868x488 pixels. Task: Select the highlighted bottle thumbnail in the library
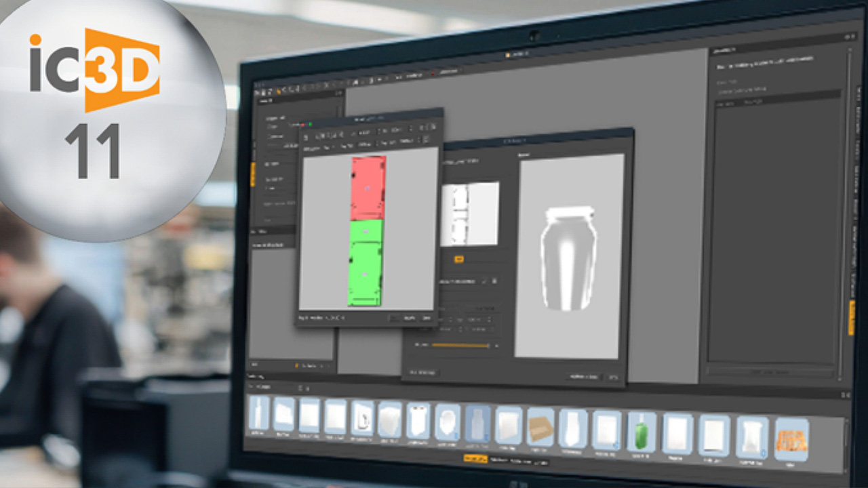tap(477, 424)
